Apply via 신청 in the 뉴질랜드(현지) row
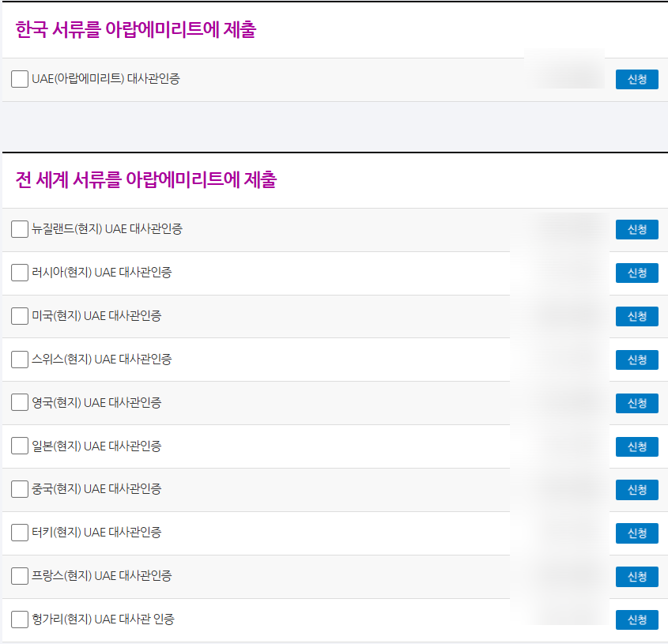The image size is (668, 644). tap(637, 230)
